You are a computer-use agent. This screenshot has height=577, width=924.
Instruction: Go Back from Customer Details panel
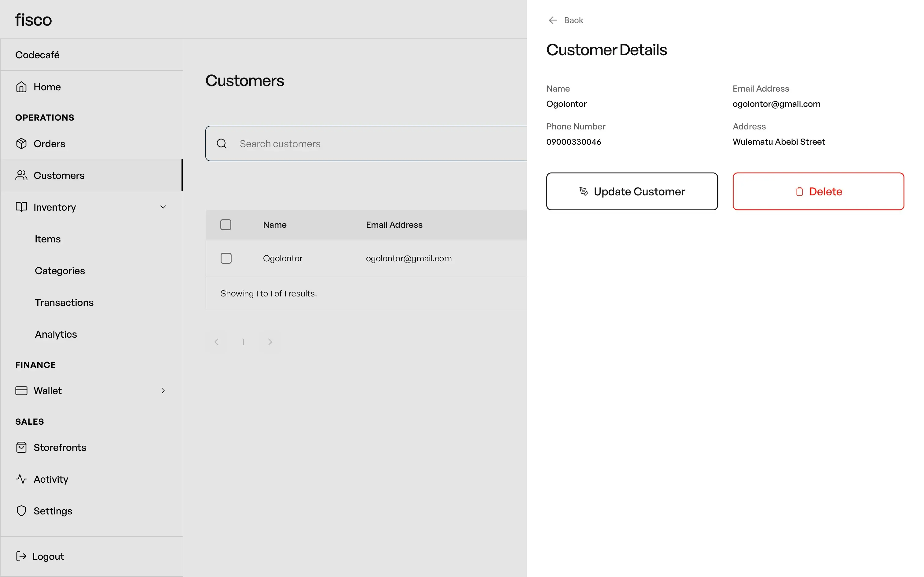tap(566, 20)
